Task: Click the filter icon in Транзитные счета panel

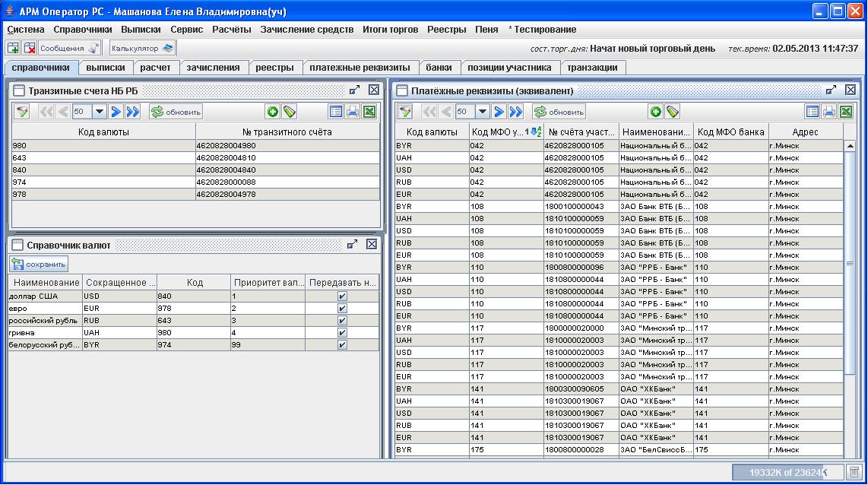Action: coord(23,112)
